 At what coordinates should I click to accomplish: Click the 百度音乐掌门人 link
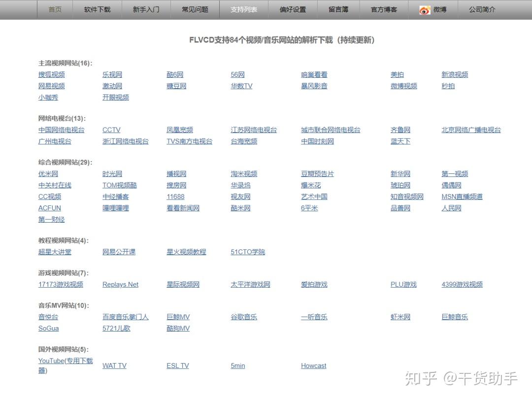pos(125,317)
